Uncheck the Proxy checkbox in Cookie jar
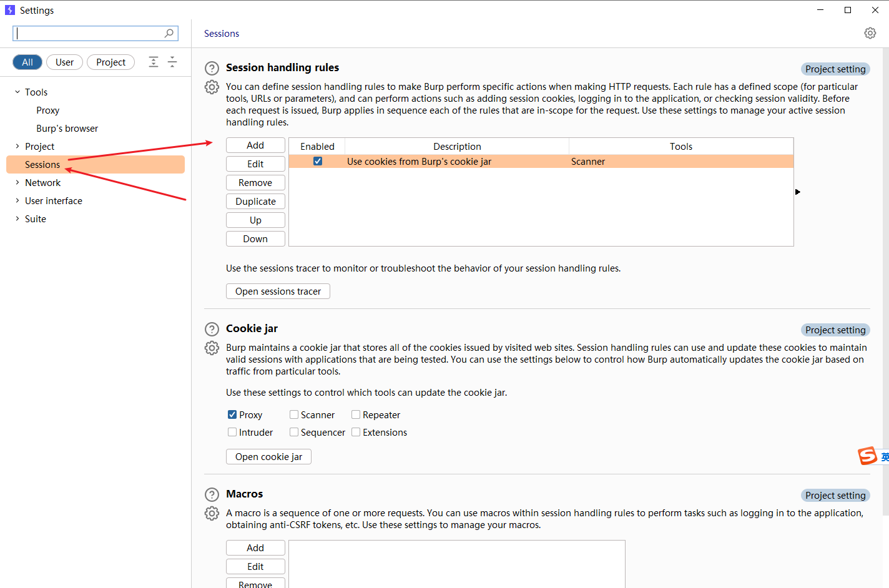Image resolution: width=889 pixels, height=588 pixels. [x=232, y=414]
